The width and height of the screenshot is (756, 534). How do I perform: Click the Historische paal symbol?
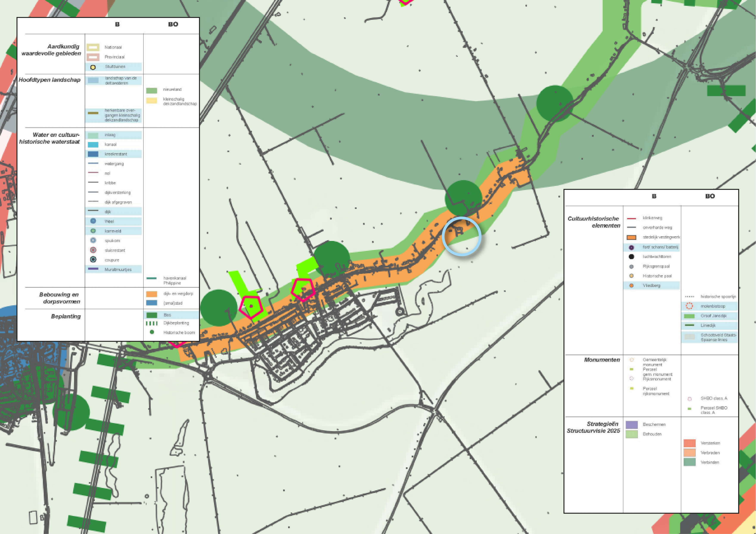631,276
